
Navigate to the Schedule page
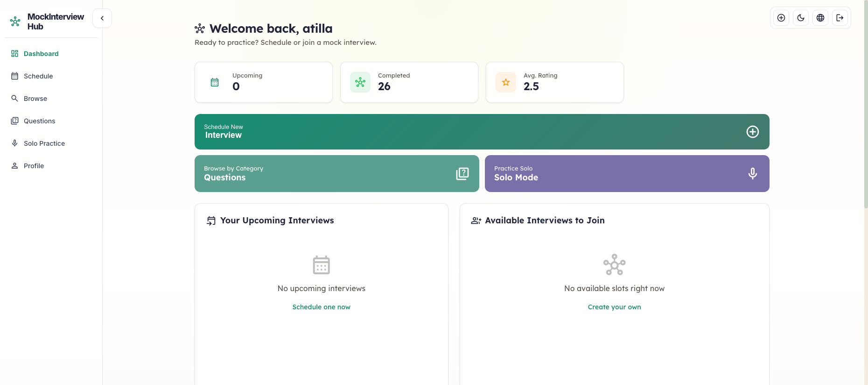pos(51,76)
